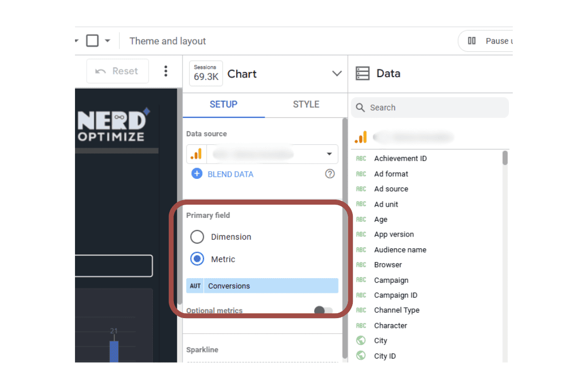Toggle the Optional metrics switch

click(323, 311)
